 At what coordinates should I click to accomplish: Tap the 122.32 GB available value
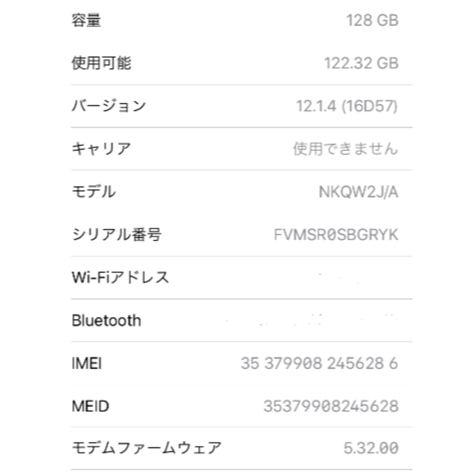point(361,63)
